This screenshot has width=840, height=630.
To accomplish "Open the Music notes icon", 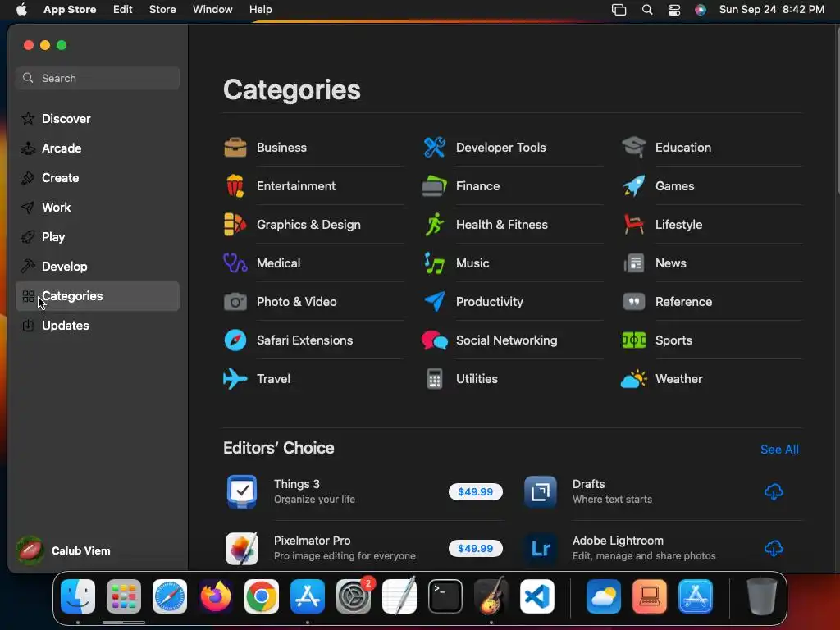I will click(x=435, y=263).
